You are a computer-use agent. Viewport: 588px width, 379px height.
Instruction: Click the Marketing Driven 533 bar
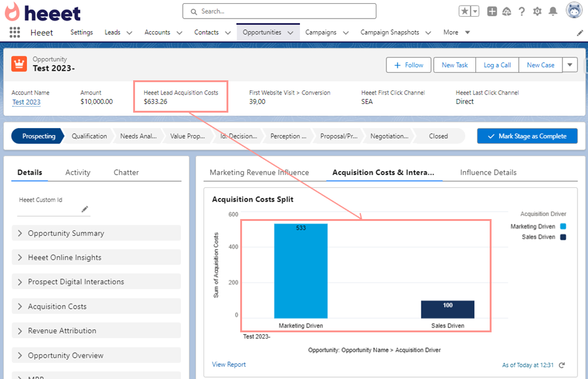301,271
